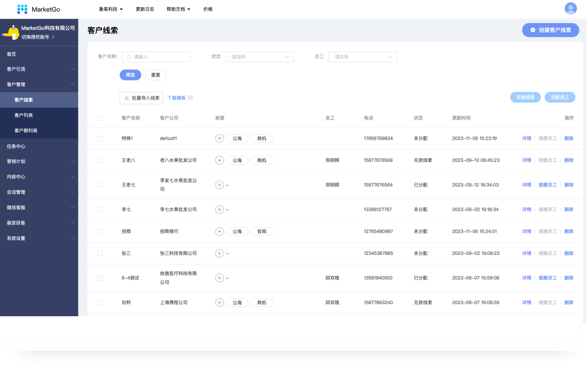
Task: Click plus tag icon in 招商 row
Action: pyautogui.click(x=219, y=232)
